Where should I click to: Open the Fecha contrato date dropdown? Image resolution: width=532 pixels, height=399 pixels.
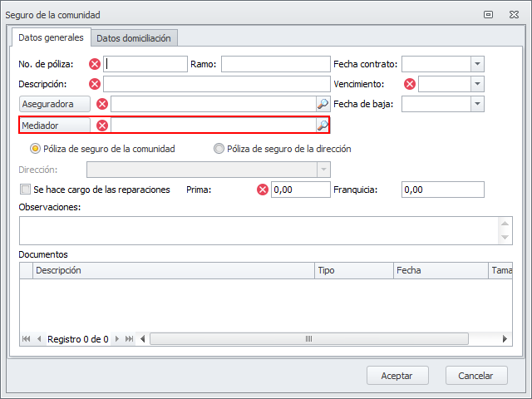(477, 64)
